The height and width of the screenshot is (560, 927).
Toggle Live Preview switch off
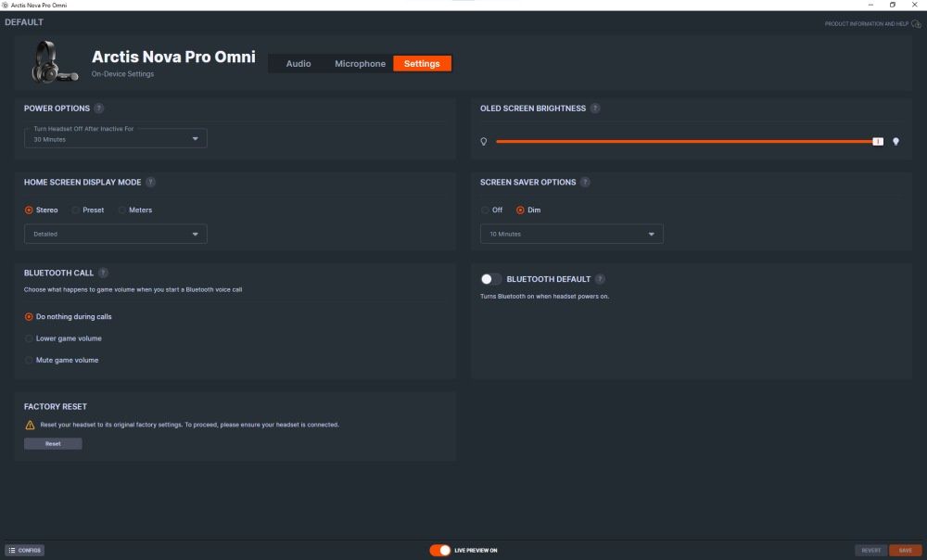click(439, 551)
